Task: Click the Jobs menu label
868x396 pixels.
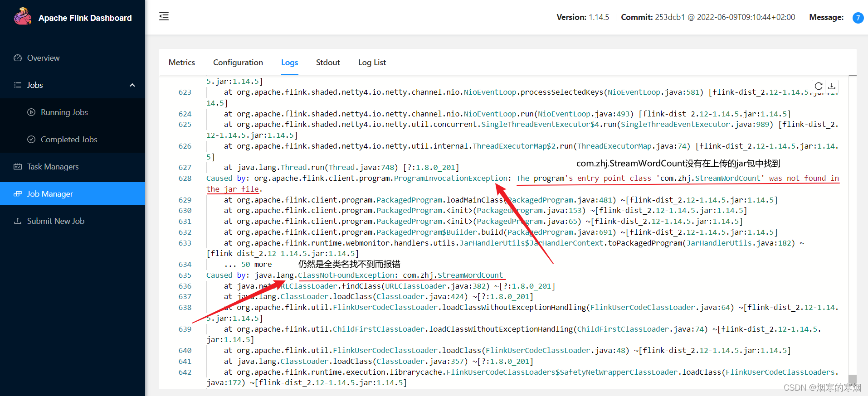Action: tap(35, 85)
